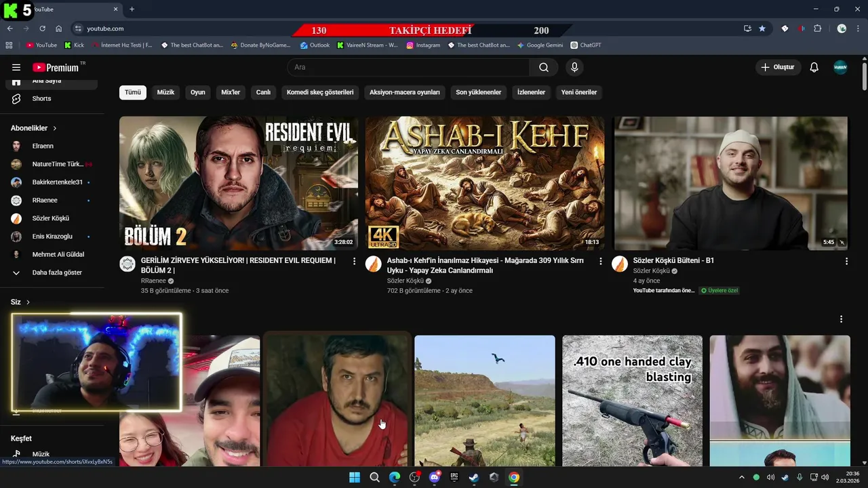Screen dimensions: 868x488
Task: Open Windows Start menu
Action: (x=355, y=477)
